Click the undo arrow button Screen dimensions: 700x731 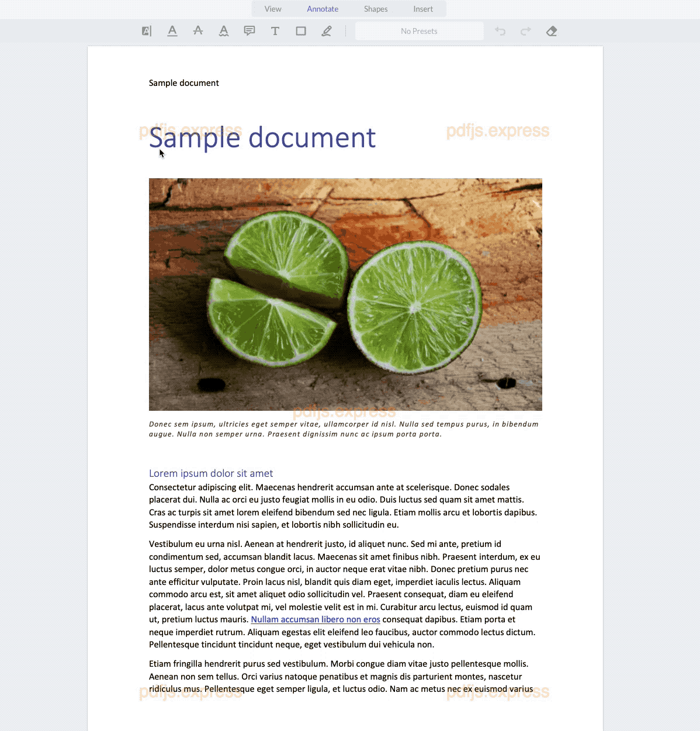pos(500,31)
